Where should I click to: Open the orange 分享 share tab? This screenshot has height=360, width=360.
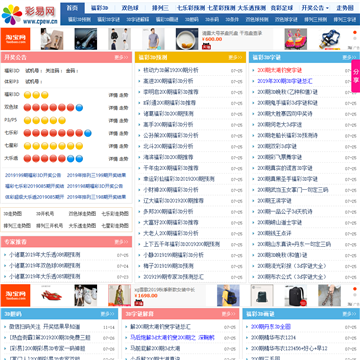click(x=356, y=76)
